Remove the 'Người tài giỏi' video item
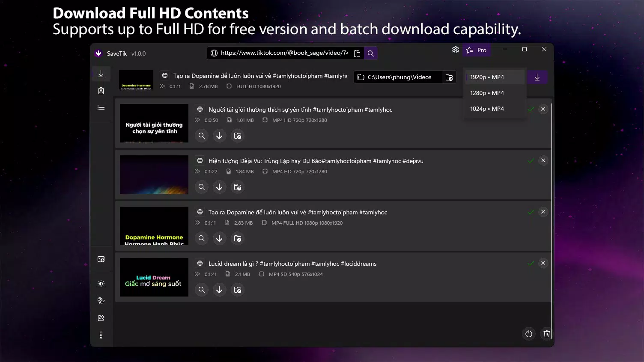The image size is (644, 362). (543, 109)
